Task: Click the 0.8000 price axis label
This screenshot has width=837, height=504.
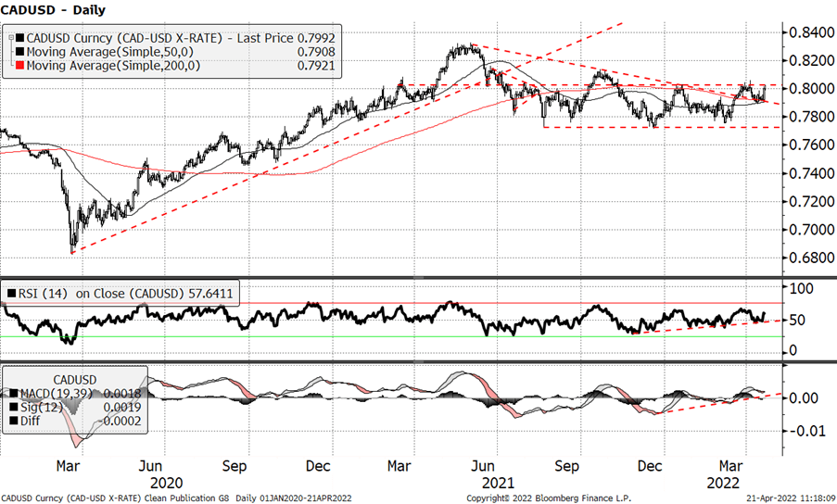Action: pyautogui.click(x=811, y=89)
